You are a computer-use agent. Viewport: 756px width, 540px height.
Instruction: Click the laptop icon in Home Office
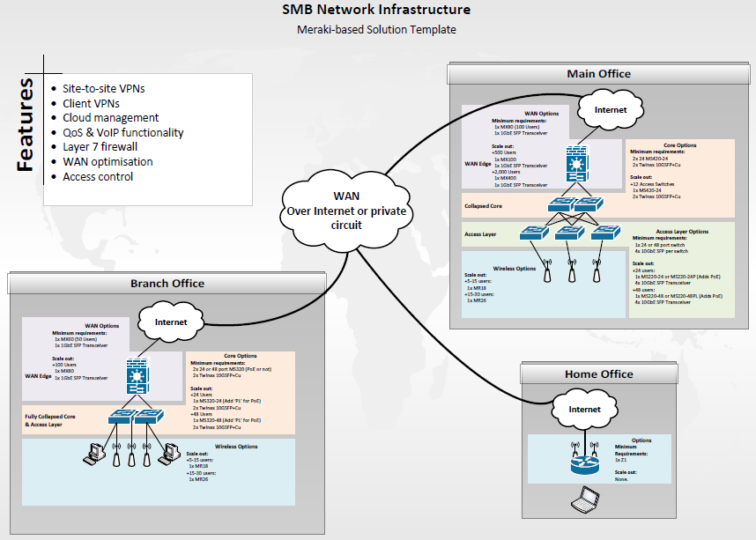coord(585,499)
